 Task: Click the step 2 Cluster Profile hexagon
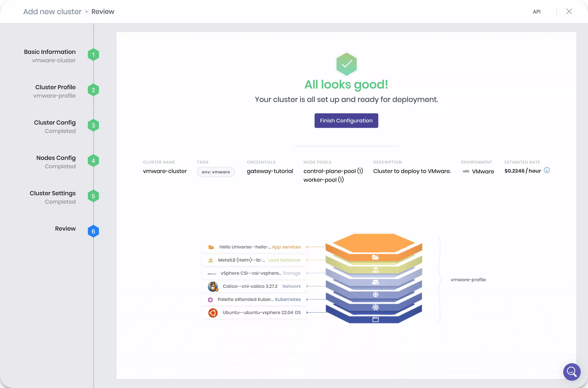[x=93, y=90]
